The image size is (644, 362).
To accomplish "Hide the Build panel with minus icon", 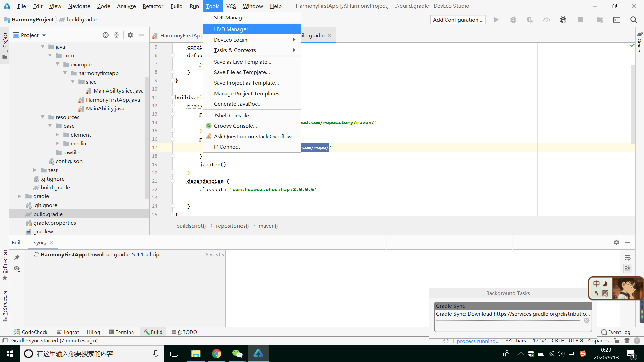I will tap(627, 242).
